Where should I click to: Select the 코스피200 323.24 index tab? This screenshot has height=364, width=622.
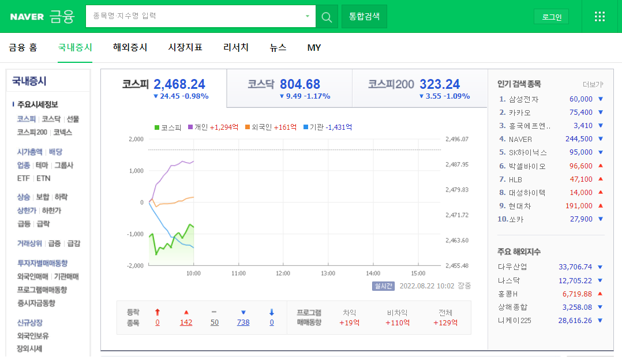(419, 88)
